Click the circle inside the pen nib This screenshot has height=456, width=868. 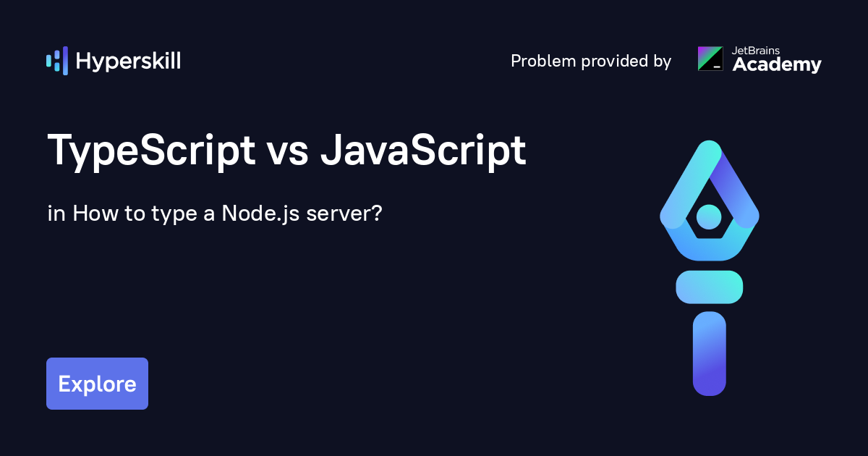point(709,216)
